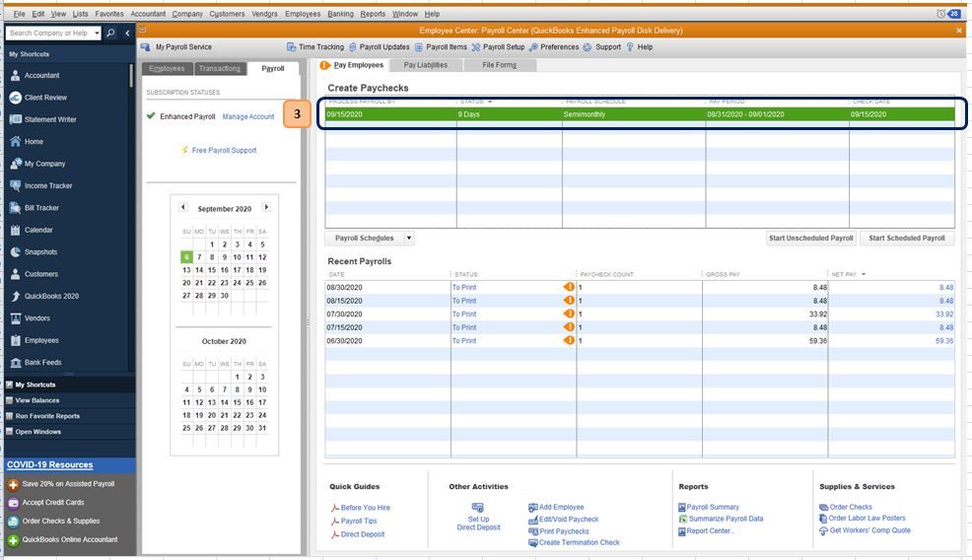Click the Time Tracking toolbar icon
Viewport: 972px width, 560px height.
pos(291,47)
